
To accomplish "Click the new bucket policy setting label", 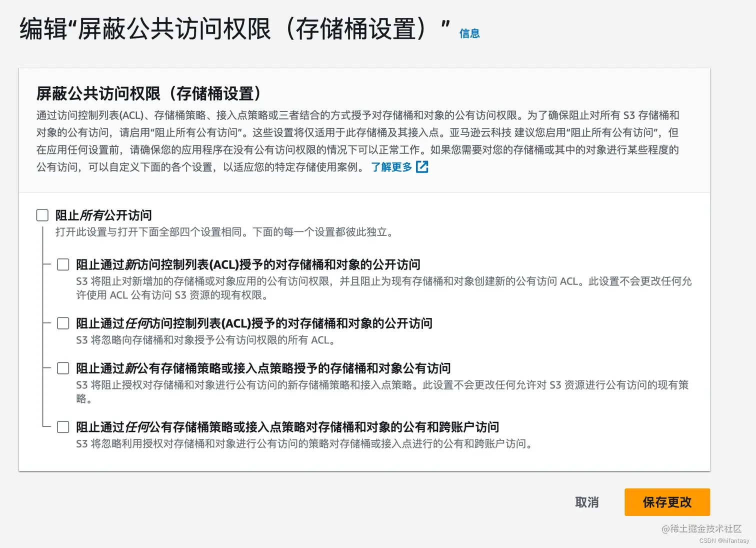I will 263,368.
